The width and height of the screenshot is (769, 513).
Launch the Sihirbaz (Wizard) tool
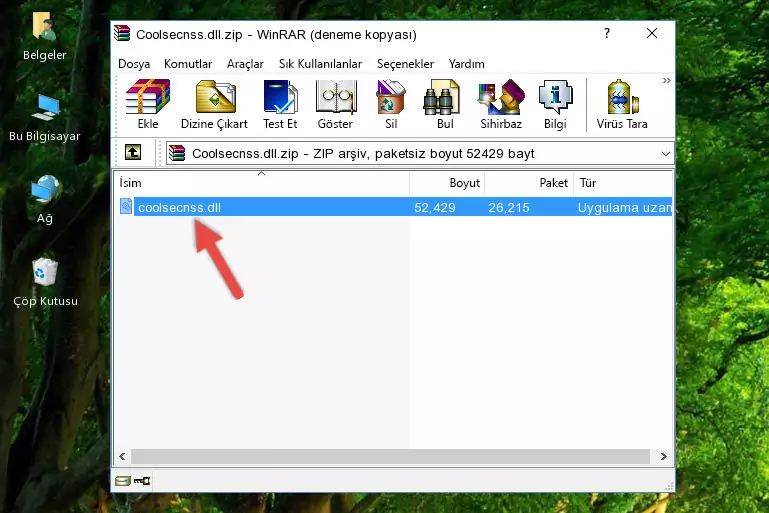pos(501,104)
